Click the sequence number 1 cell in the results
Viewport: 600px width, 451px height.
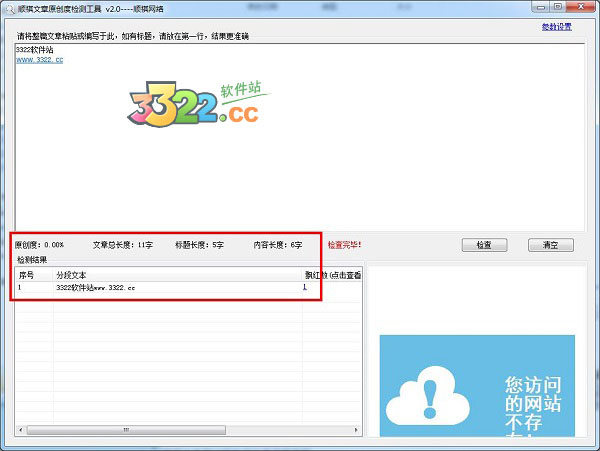click(20, 287)
